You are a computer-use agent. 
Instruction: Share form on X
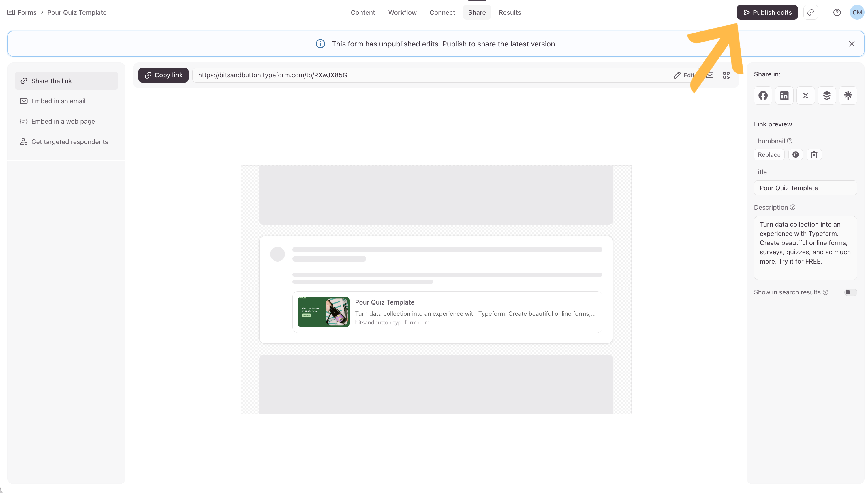coord(805,96)
